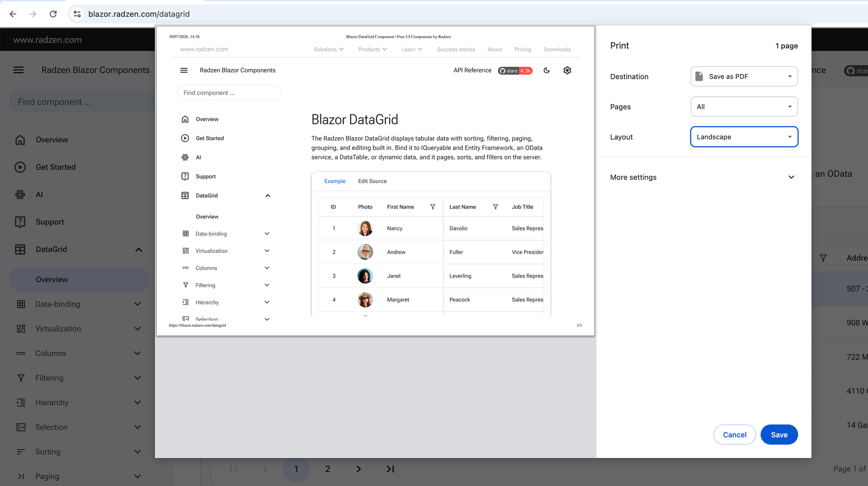Image resolution: width=868 pixels, height=486 pixels.
Task: Click the "1 page" sheet count text
Action: (x=787, y=46)
